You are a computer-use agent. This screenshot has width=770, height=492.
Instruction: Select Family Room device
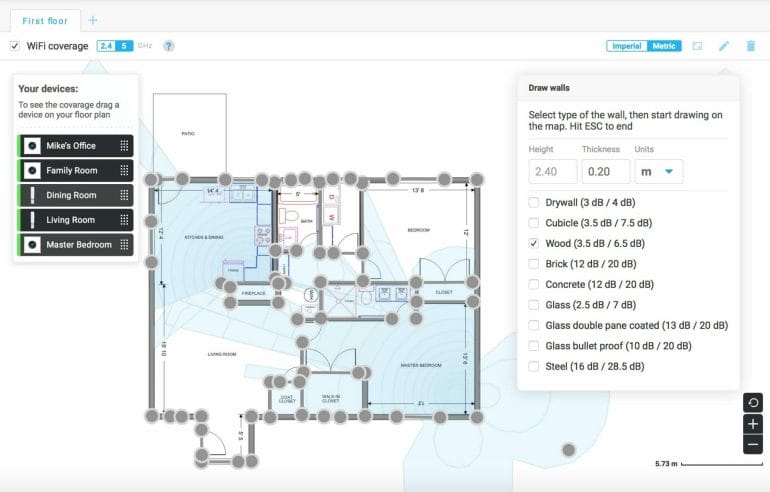click(75, 170)
